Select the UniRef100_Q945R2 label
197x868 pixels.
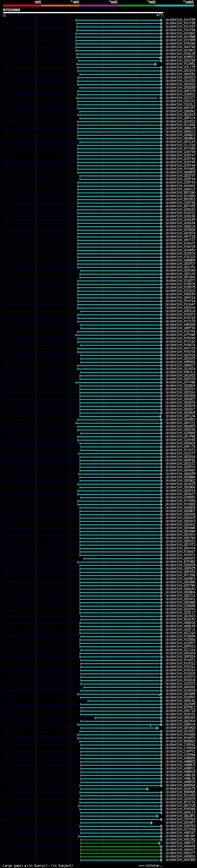180,419
